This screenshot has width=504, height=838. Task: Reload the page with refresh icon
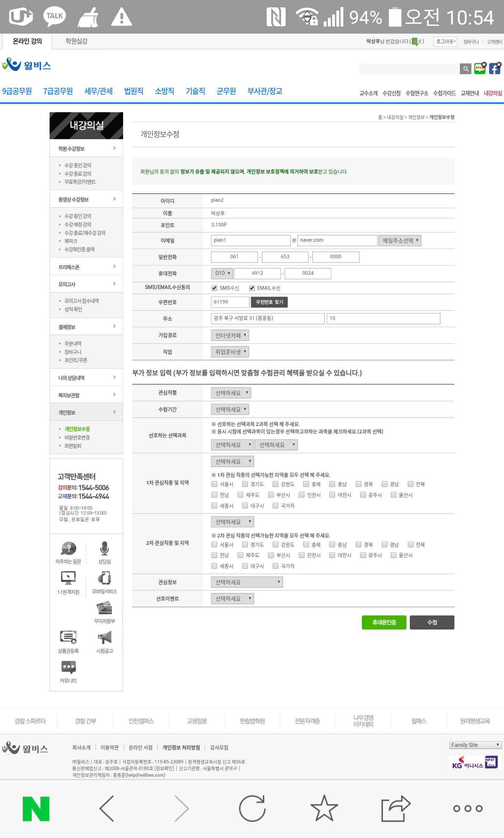coord(252,809)
